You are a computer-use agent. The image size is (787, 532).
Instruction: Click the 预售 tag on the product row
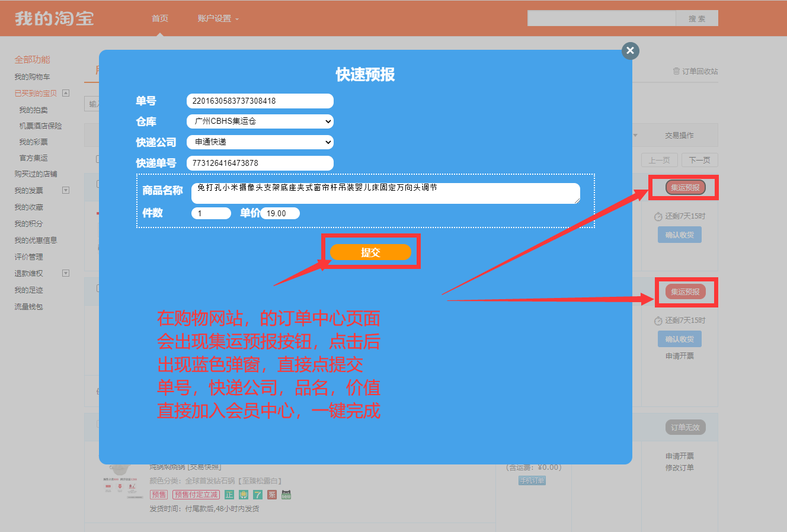(x=159, y=495)
